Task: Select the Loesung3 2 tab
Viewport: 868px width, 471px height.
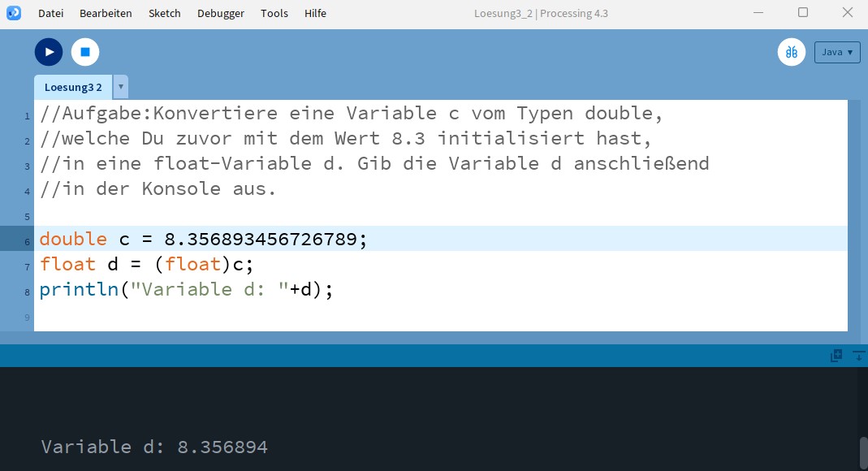Action: coord(73,87)
